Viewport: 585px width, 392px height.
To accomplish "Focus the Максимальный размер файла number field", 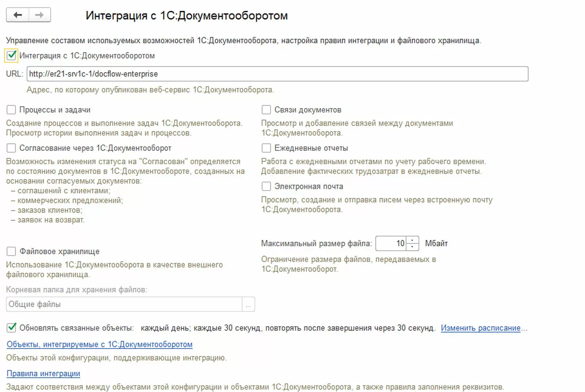I will point(391,244).
